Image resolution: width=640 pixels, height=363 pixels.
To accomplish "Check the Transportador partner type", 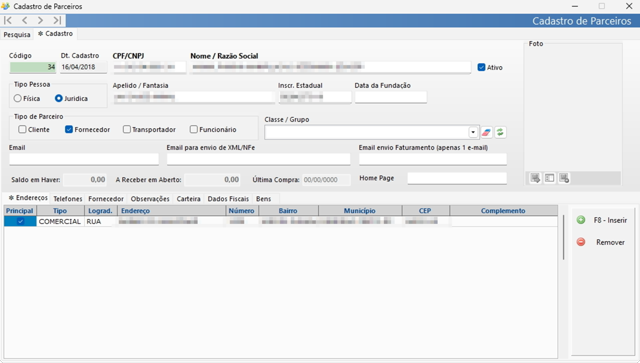I will tap(127, 129).
